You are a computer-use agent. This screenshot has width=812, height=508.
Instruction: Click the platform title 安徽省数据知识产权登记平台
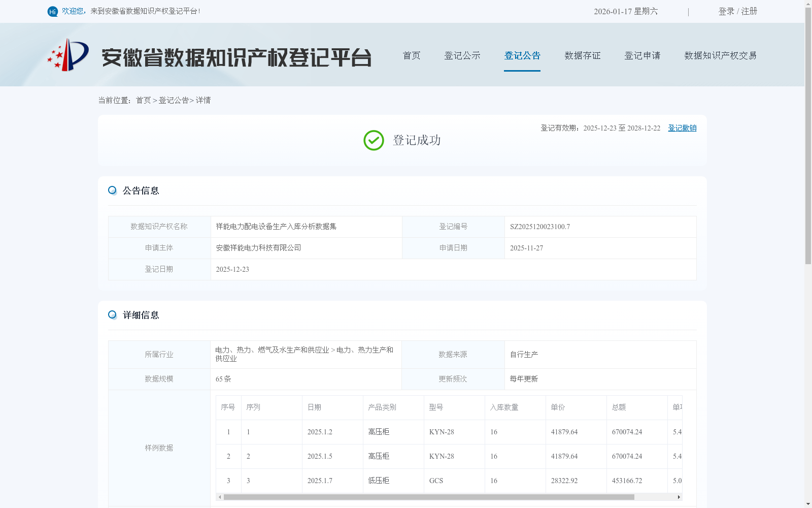tap(236, 57)
